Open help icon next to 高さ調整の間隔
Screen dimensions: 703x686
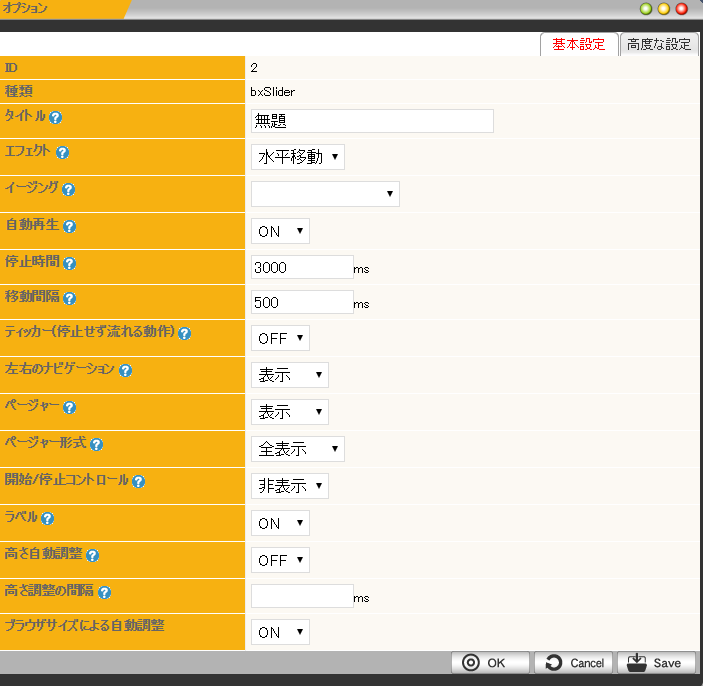pos(104,592)
